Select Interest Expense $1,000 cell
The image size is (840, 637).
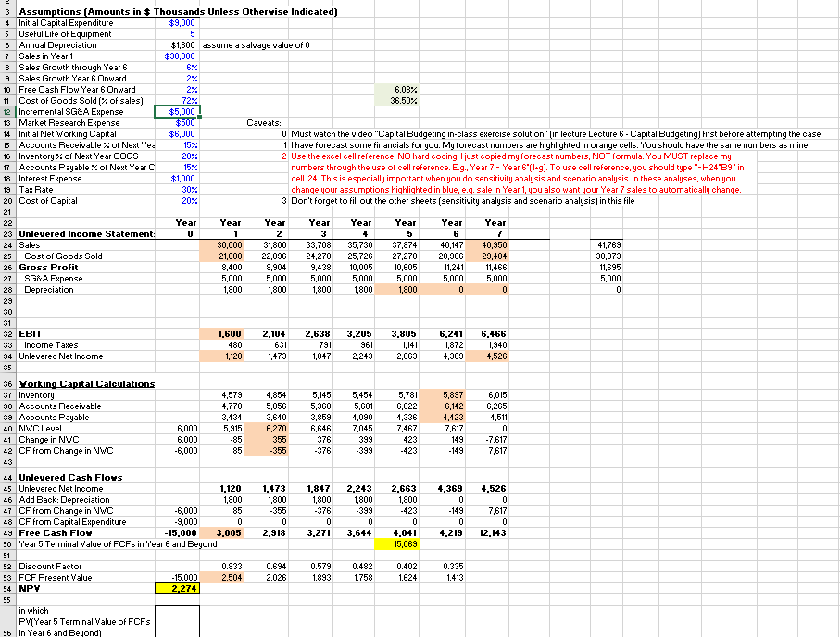pos(177,179)
